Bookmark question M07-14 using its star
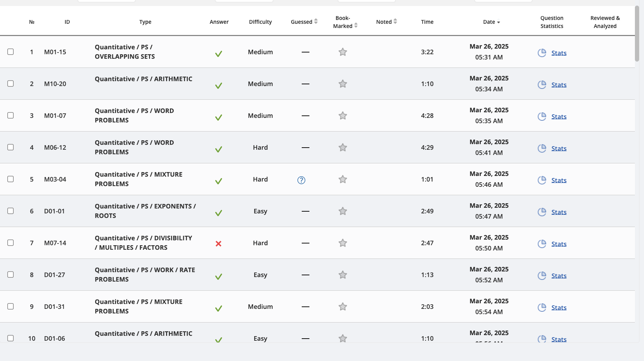The width and height of the screenshot is (644, 361). (x=343, y=243)
